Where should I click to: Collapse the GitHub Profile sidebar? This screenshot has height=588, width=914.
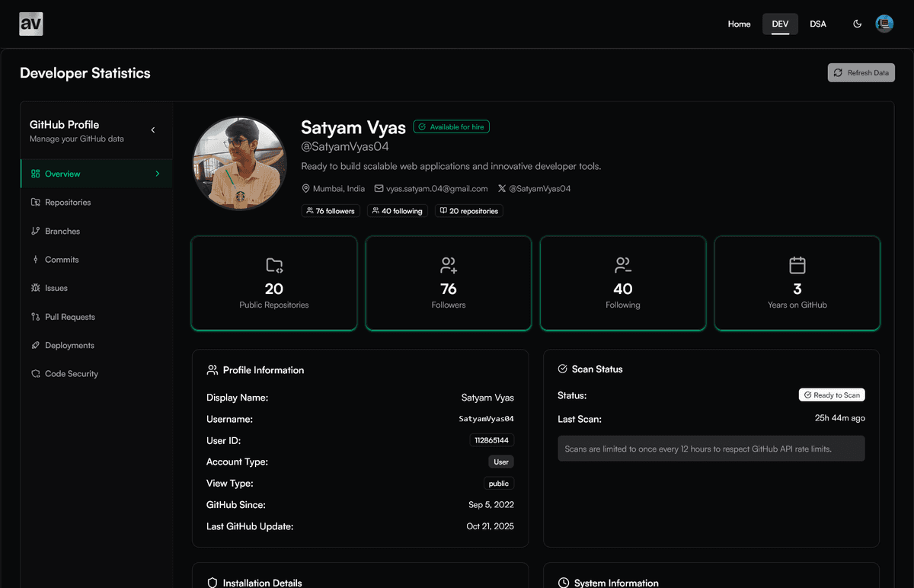point(152,129)
